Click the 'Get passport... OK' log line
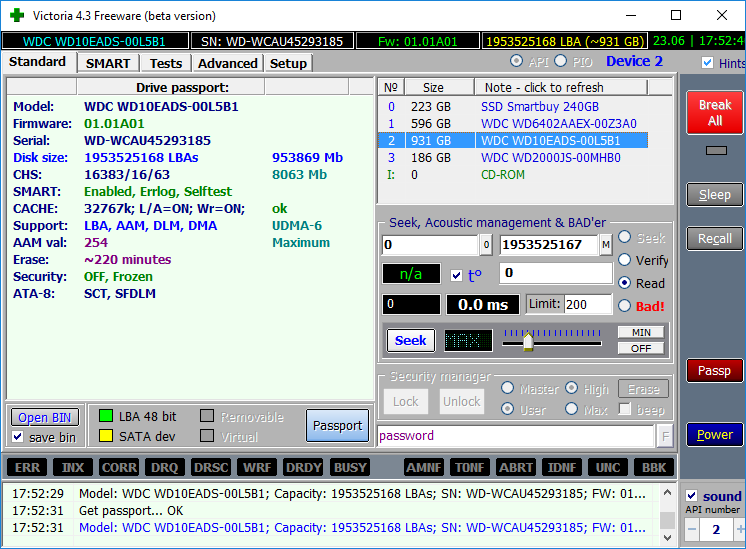Screen dimensions: 746x549 pos(131,510)
